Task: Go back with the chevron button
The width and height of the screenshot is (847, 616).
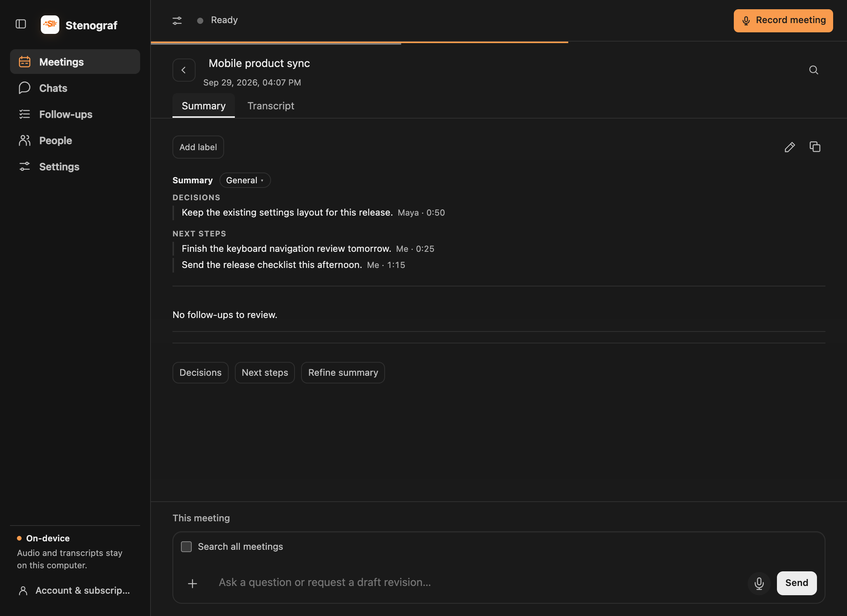Action: 184,70
